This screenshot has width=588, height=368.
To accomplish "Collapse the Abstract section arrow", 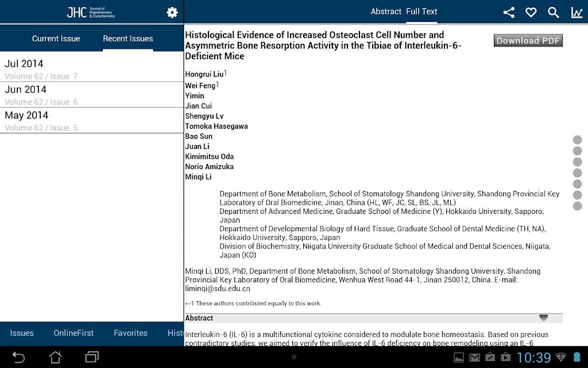I will tap(543, 317).
